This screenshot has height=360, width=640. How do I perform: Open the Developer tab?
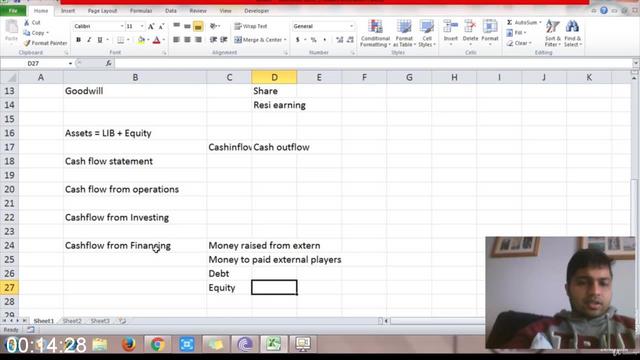coord(257,11)
